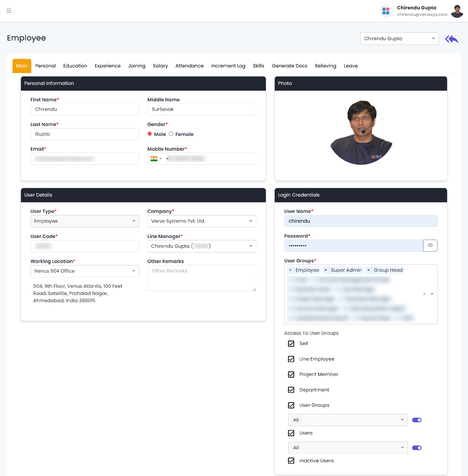468x476 pixels.
Task: Click the Chirendu Gupta name in header
Action: [416, 8]
